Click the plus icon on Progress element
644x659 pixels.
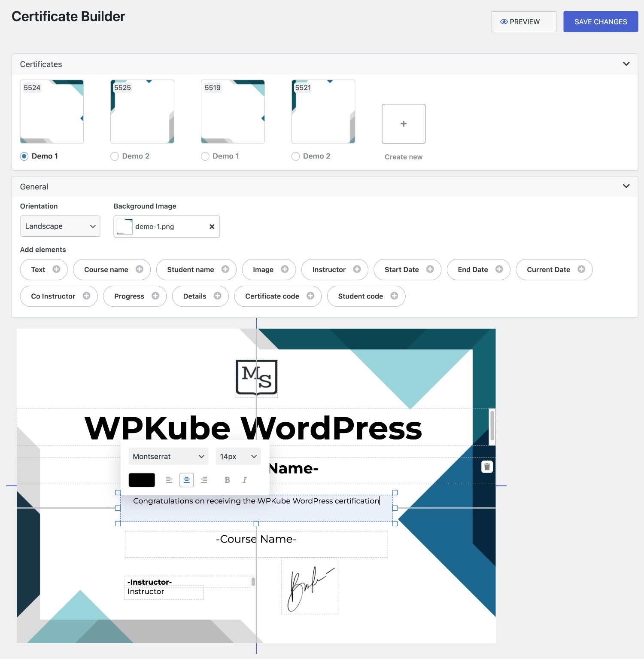155,296
